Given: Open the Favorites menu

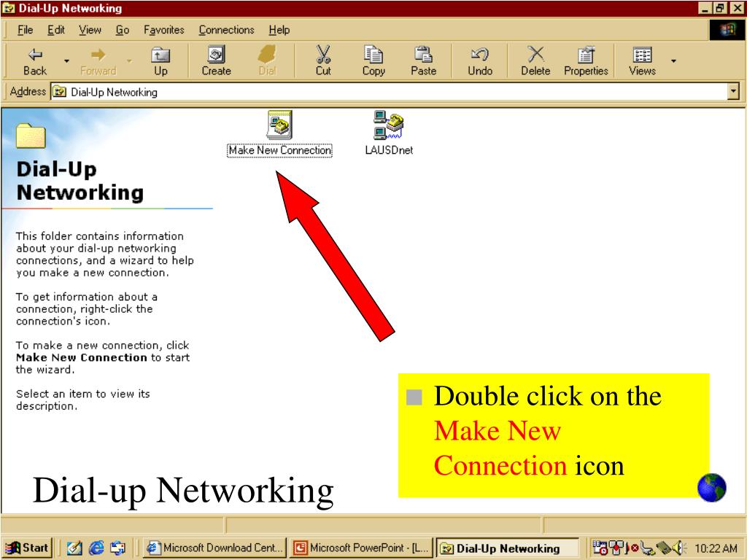Looking at the screenshot, I should tap(164, 30).
